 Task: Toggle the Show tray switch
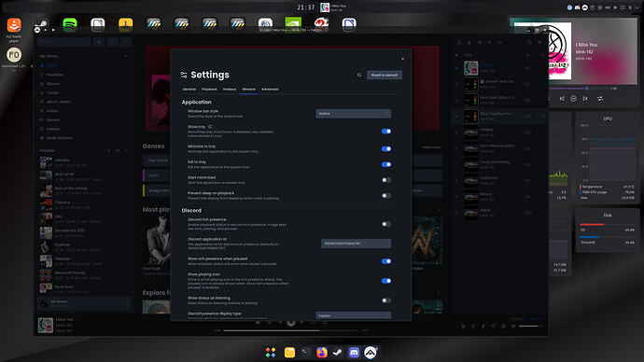pyautogui.click(x=386, y=132)
